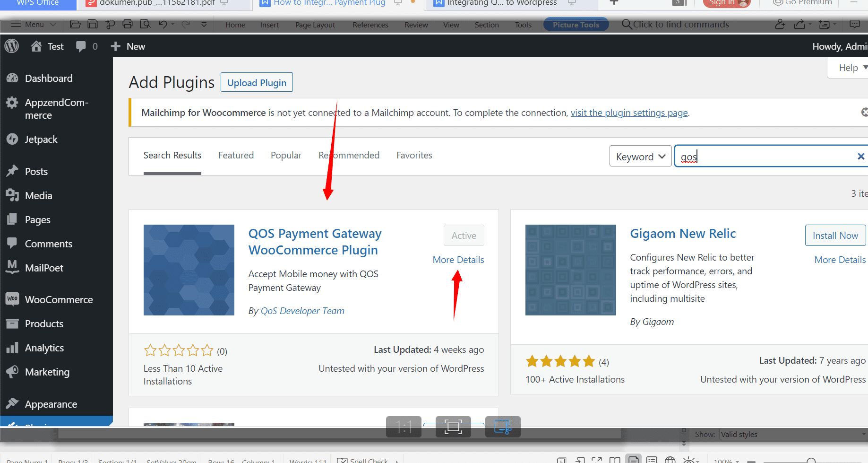The image size is (868, 463).
Task: Click the undo arrow icon
Action: coord(163,25)
